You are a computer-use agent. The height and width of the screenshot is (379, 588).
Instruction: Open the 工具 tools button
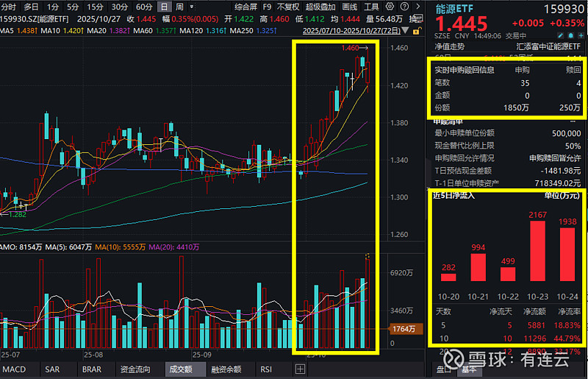click(371, 7)
